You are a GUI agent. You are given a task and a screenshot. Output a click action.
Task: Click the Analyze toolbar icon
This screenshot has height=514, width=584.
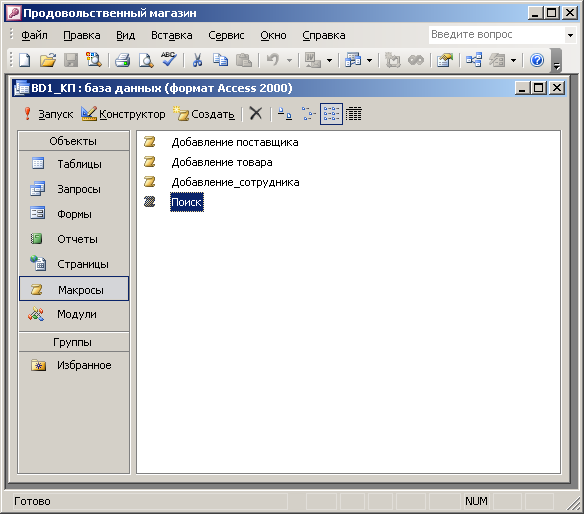click(353, 60)
